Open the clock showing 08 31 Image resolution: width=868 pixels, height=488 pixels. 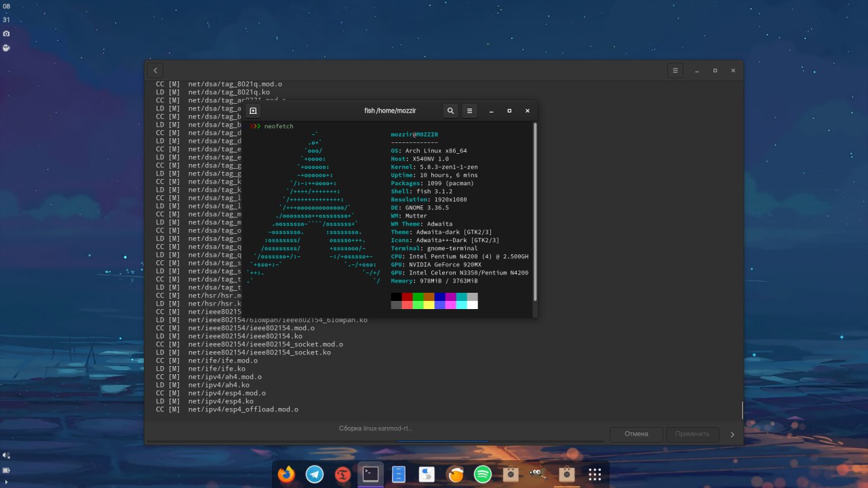6,12
